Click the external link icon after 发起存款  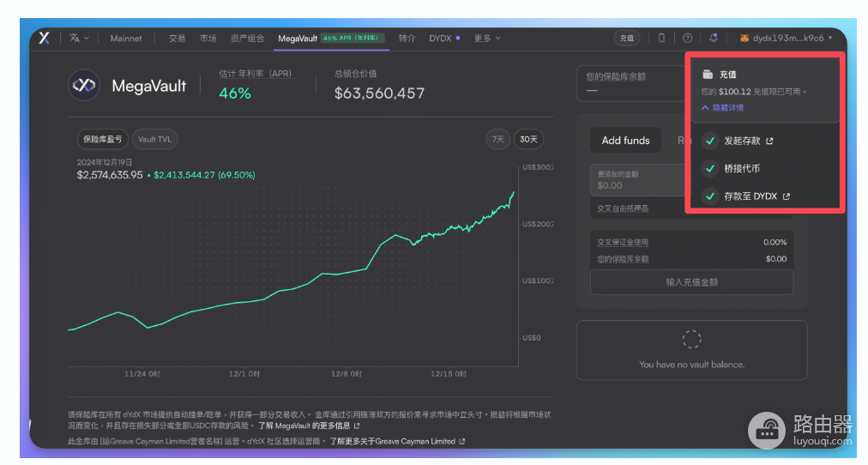(x=769, y=142)
